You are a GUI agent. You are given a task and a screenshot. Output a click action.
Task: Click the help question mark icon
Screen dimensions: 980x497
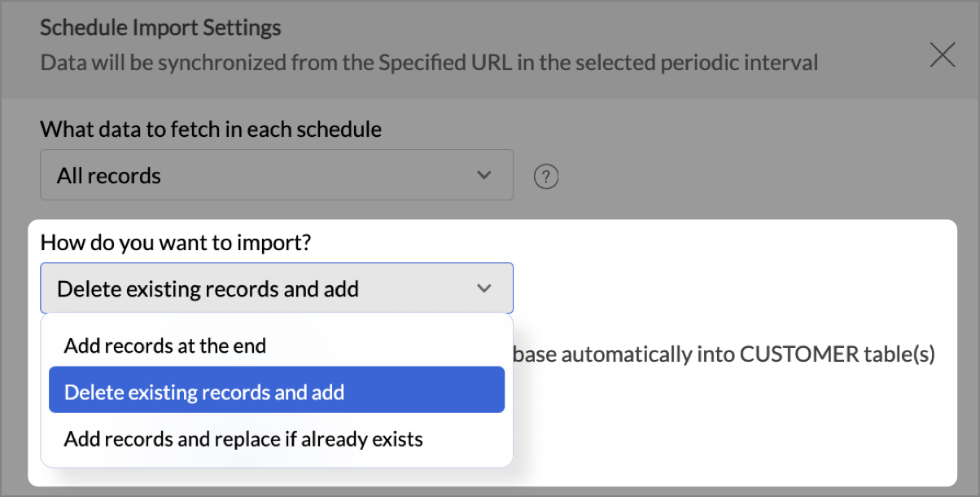point(546,176)
